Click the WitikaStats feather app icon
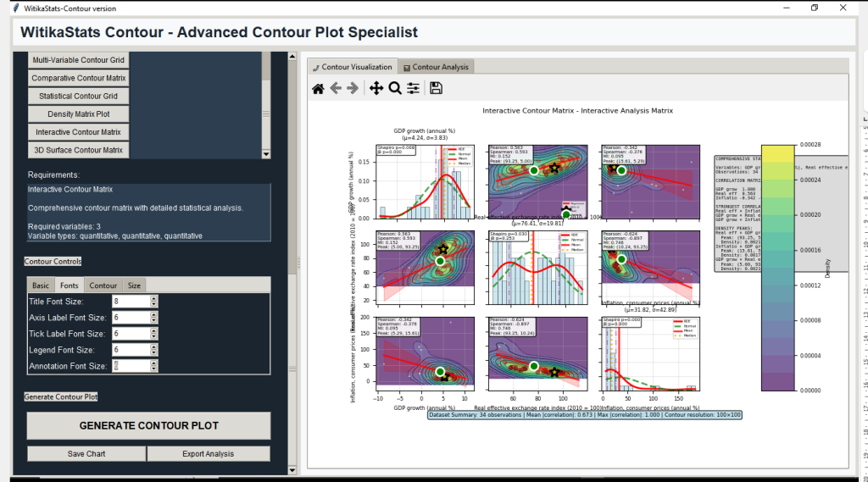The width and height of the screenshot is (868, 482). 16,8
